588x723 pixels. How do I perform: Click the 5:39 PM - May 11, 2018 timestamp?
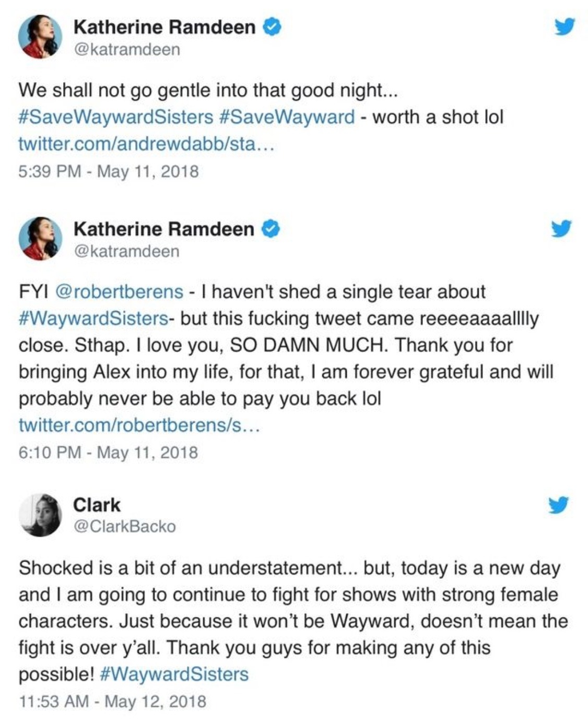tap(108, 171)
